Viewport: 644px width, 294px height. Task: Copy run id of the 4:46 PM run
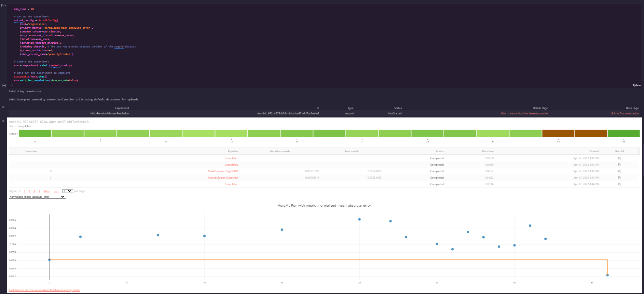pyautogui.click(x=619, y=184)
